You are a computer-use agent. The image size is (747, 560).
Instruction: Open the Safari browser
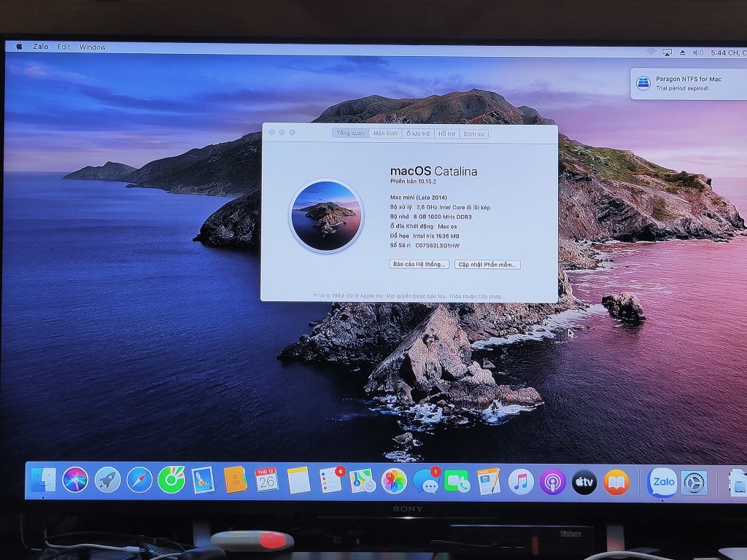click(139, 480)
